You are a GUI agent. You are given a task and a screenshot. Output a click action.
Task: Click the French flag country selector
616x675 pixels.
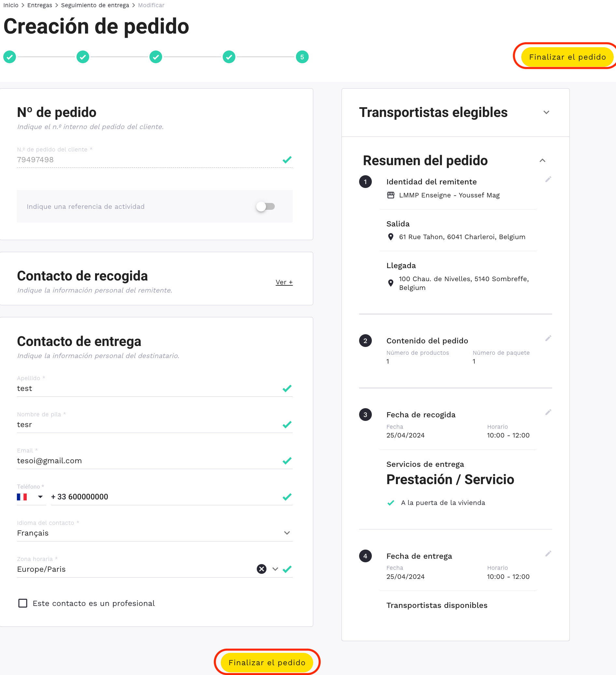click(x=30, y=497)
